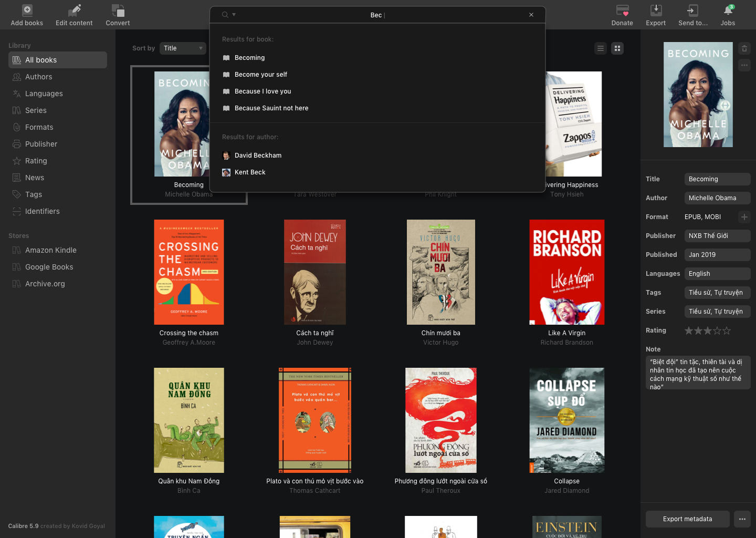
Task: Click the search magnifier icon
Action: (x=225, y=15)
